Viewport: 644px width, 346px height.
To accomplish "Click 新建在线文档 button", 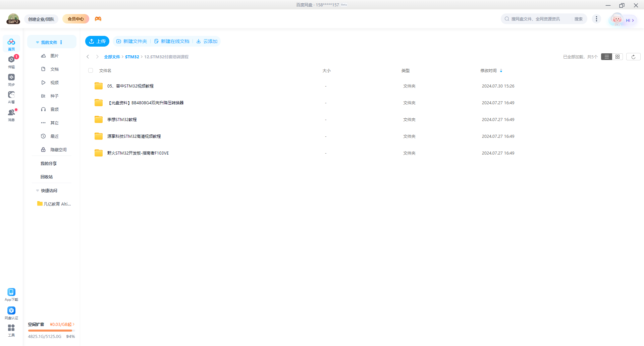I will [171, 41].
